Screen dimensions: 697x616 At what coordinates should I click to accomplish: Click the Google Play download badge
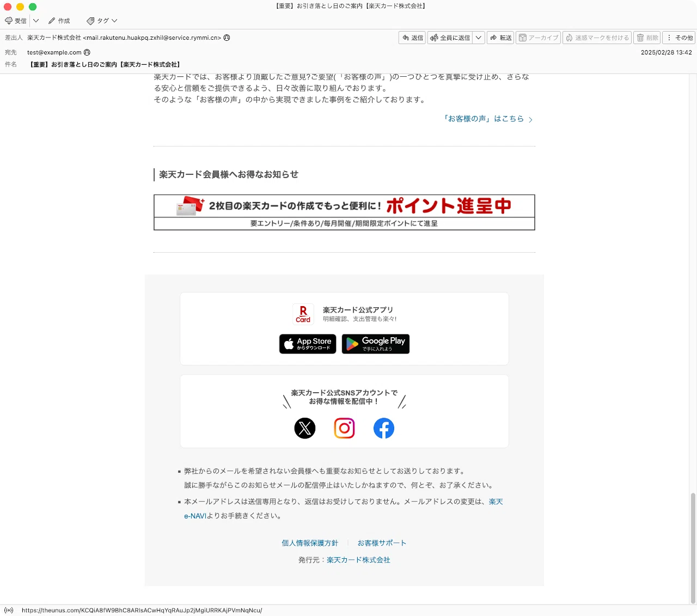[x=376, y=344]
